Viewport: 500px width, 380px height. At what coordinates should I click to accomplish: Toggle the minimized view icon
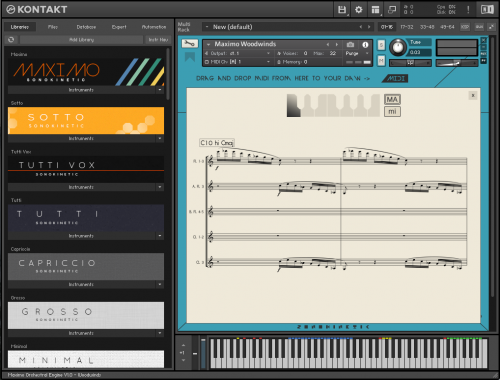point(392,10)
